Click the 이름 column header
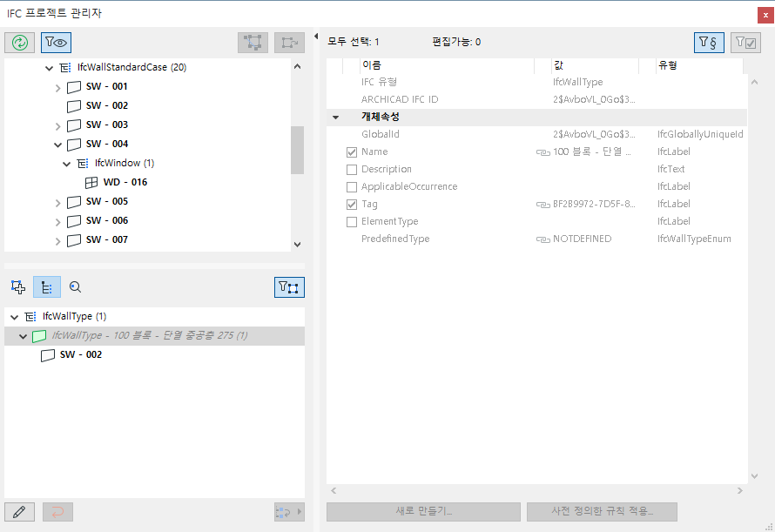 [x=448, y=65]
